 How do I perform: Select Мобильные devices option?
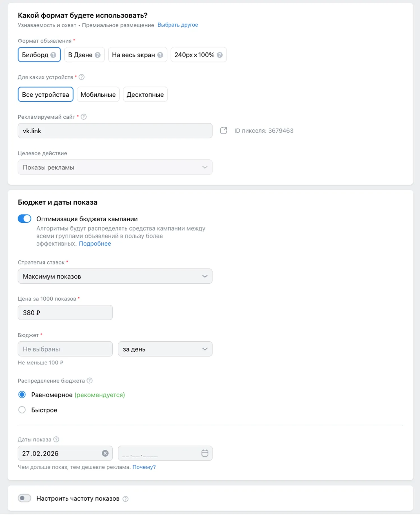(98, 94)
